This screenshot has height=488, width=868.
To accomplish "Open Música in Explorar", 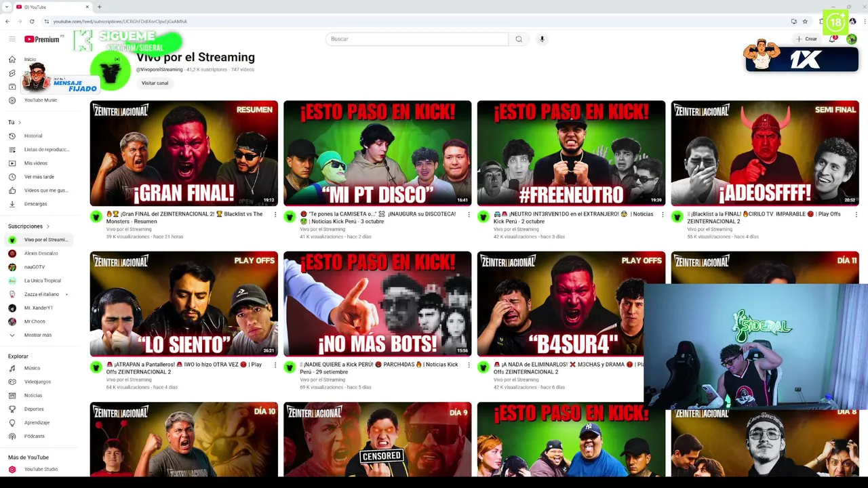I will pos(32,368).
